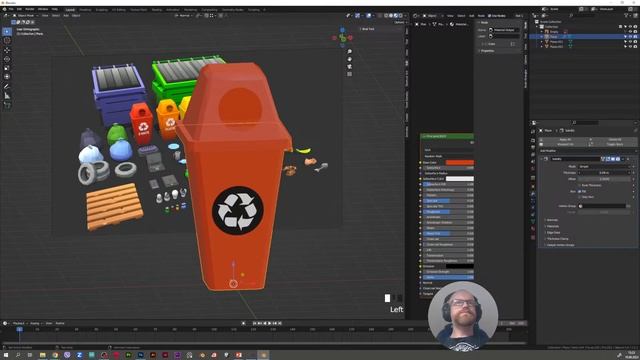Click the viewport pan hand icon
640x360 pixels.
[349, 59]
